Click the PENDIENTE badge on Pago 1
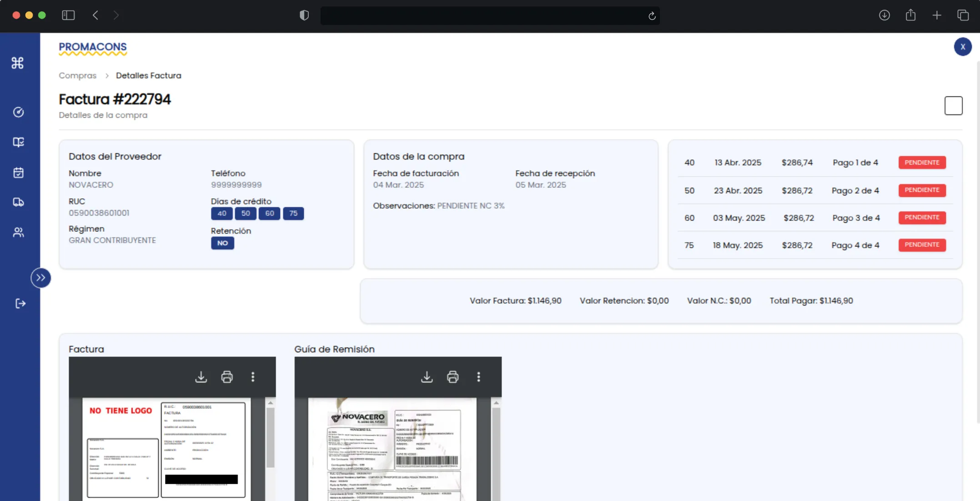The image size is (980, 501). pyautogui.click(x=922, y=162)
